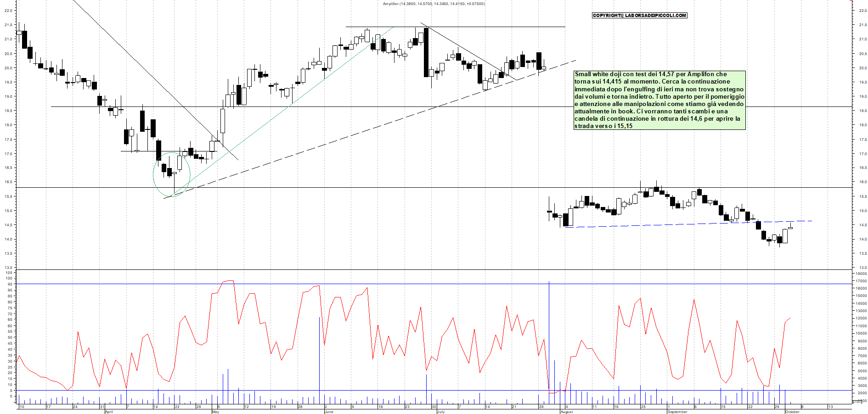Open the laborsadeipiccoli.com copyright link
Viewport: 868px width, 414px height.
coord(639,16)
